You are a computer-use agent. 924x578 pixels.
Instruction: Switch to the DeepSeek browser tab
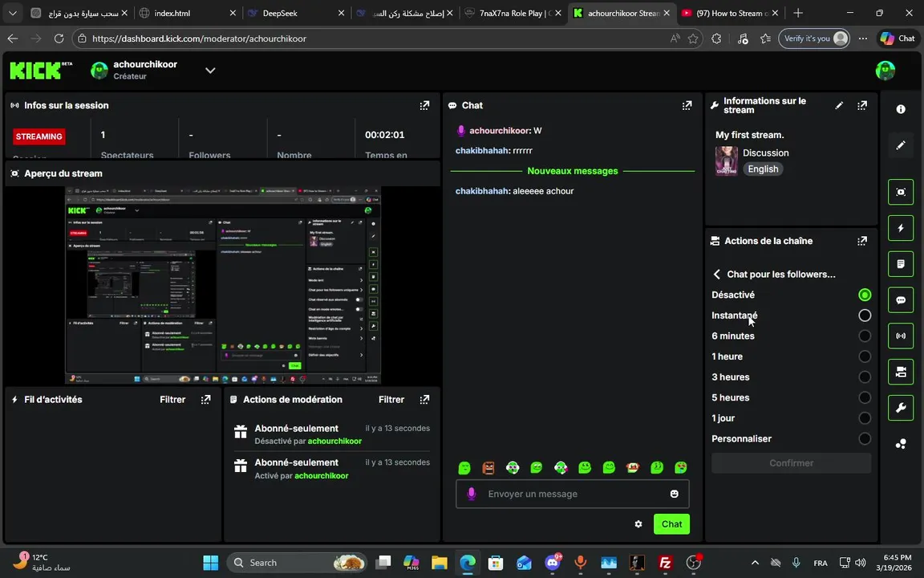coord(296,13)
